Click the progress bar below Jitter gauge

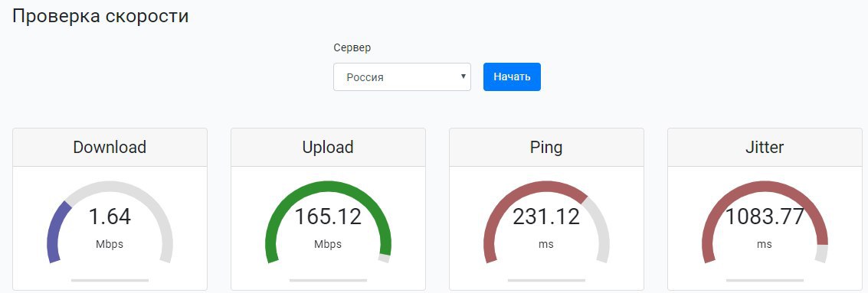[765, 280]
